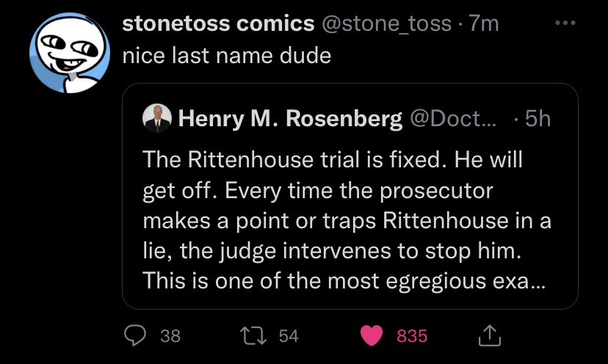Click the 54 retweets count

pos(289,336)
